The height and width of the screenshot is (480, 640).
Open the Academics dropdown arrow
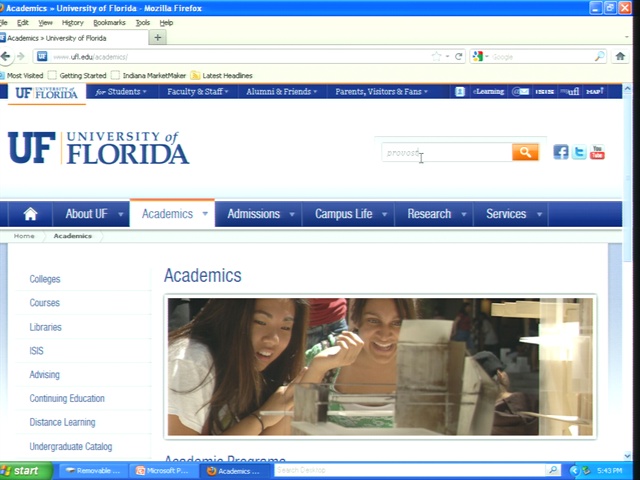(205, 213)
